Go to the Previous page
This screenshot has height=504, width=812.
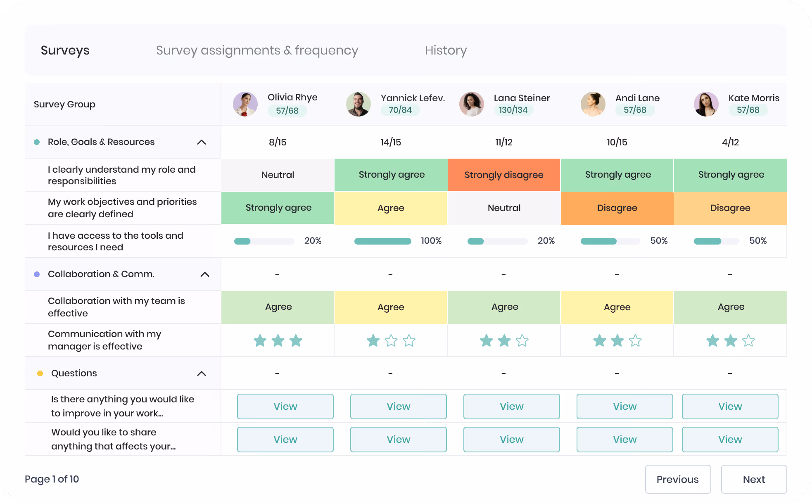[x=678, y=479]
